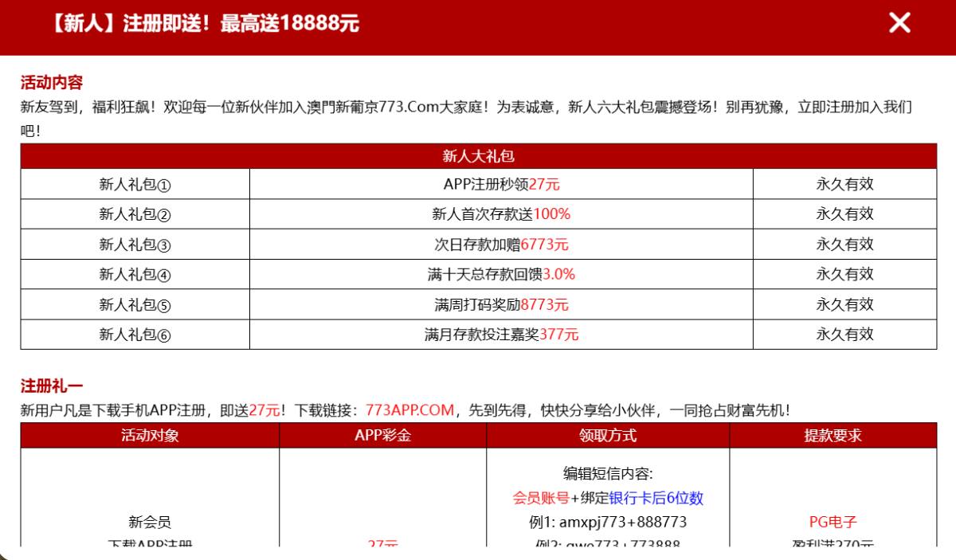Click the APP注册秒领27元 cell

click(x=501, y=184)
